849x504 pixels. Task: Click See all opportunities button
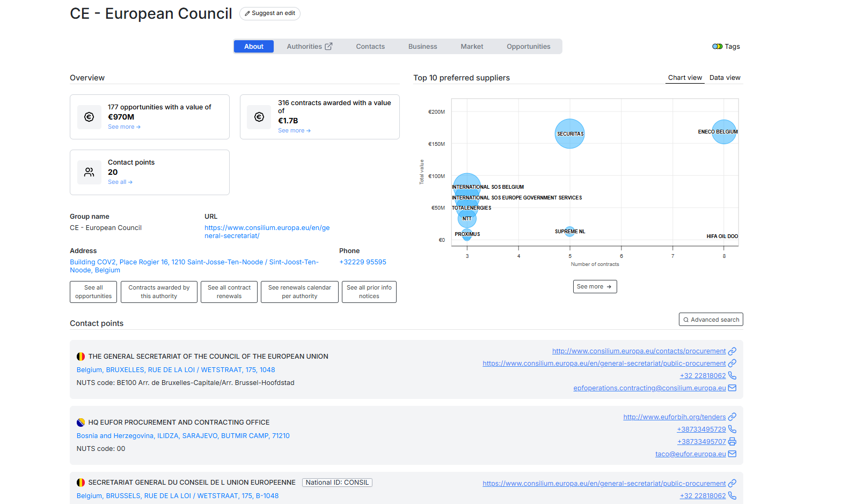coord(93,292)
